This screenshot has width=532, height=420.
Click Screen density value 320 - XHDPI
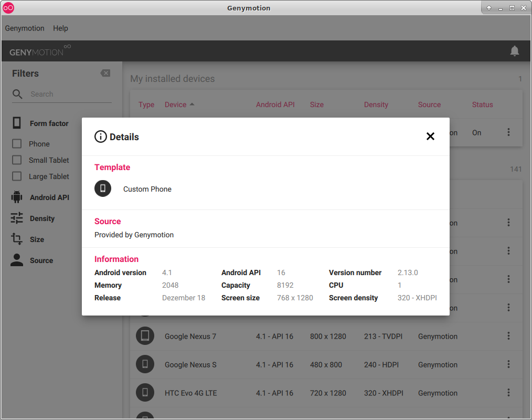[x=417, y=298]
